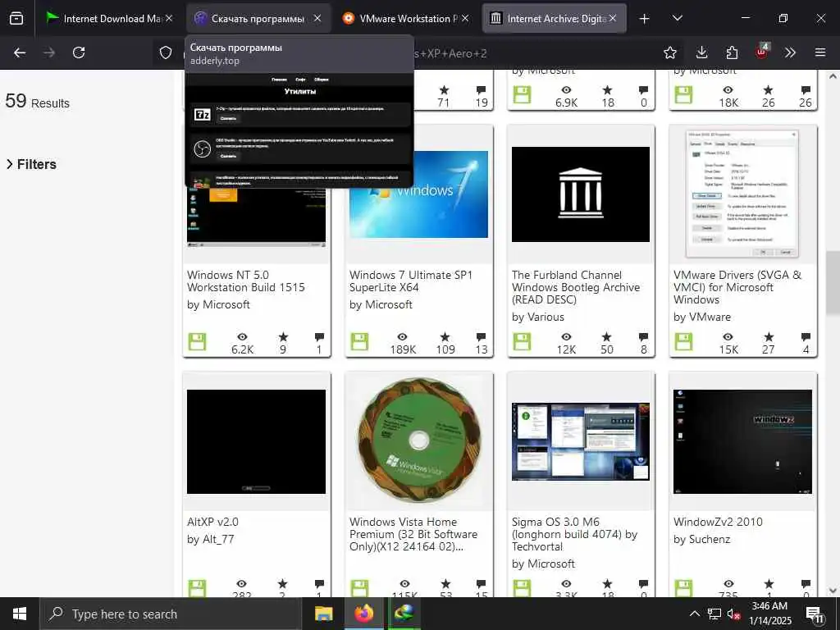This screenshot has height=630, width=840.
Task: Click page vertical scrollbar thumb
Action: [x=833, y=282]
